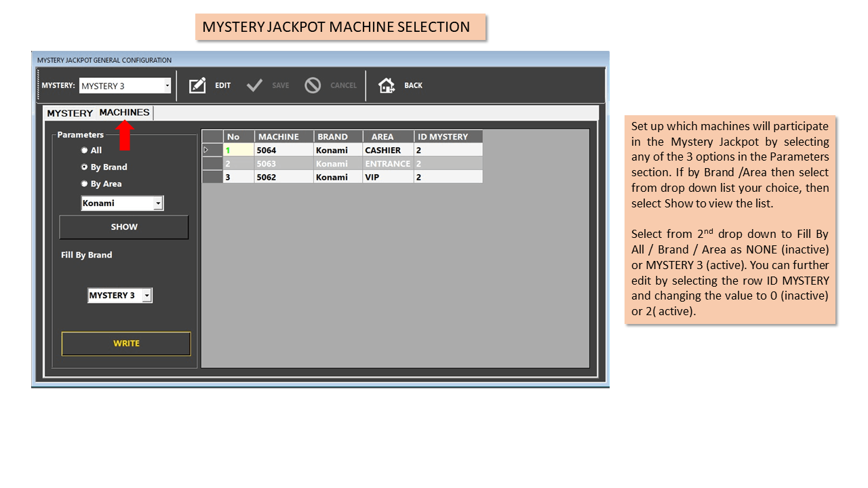Click the yellow WRITE button
868x488 pixels.
pos(126,344)
